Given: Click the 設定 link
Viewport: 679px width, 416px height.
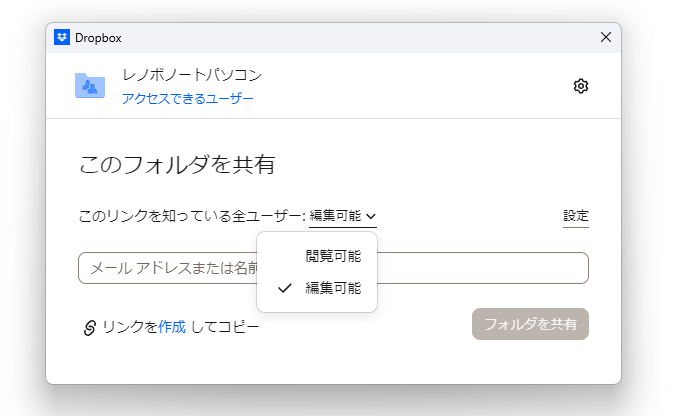Looking at the screenshot, I should click(576, 215).
